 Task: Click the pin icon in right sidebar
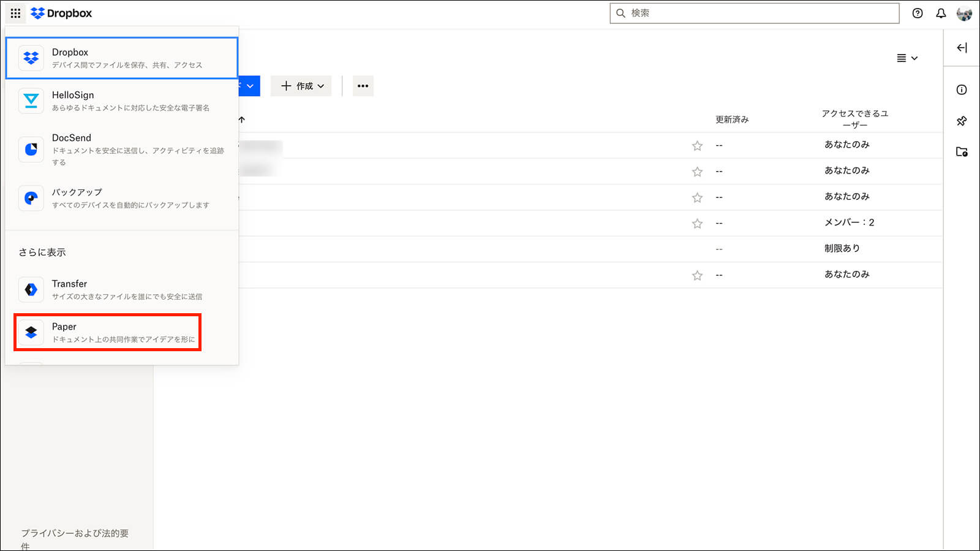962,121
